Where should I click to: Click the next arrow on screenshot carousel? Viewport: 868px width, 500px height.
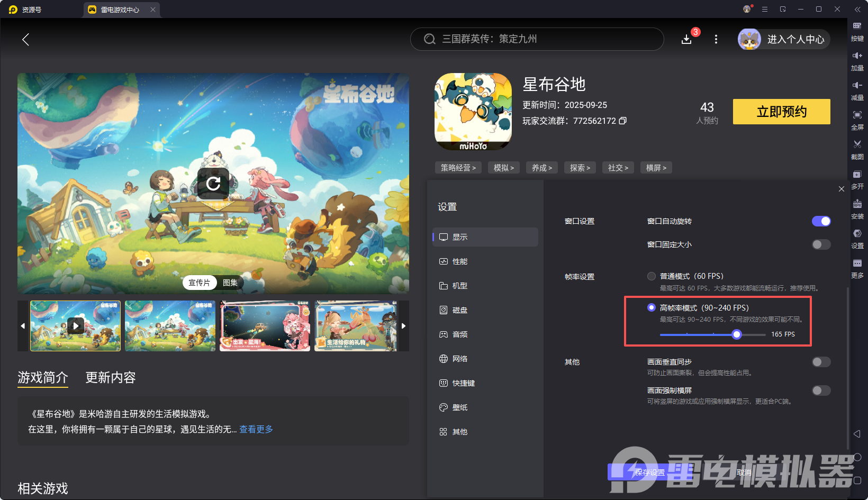pyautogui.click(x=403, y=326)
